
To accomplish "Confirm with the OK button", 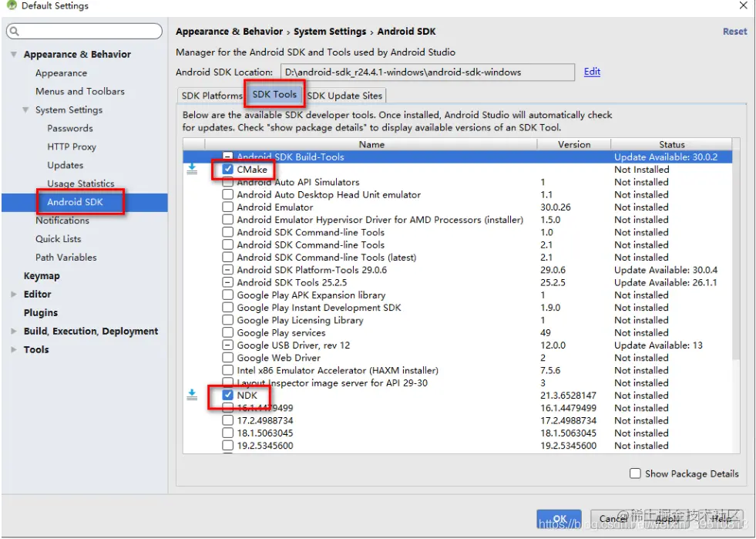I will (x=559, y=519).
